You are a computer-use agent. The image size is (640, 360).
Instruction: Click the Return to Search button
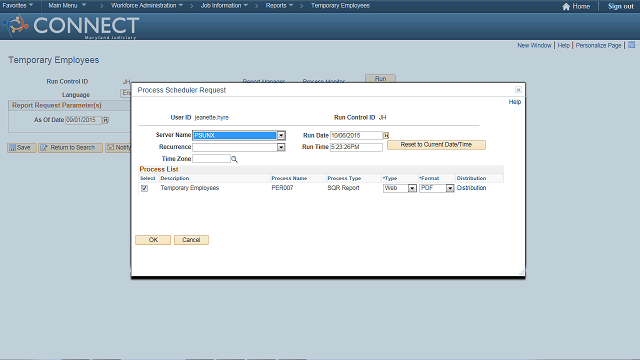pos(70,148)
